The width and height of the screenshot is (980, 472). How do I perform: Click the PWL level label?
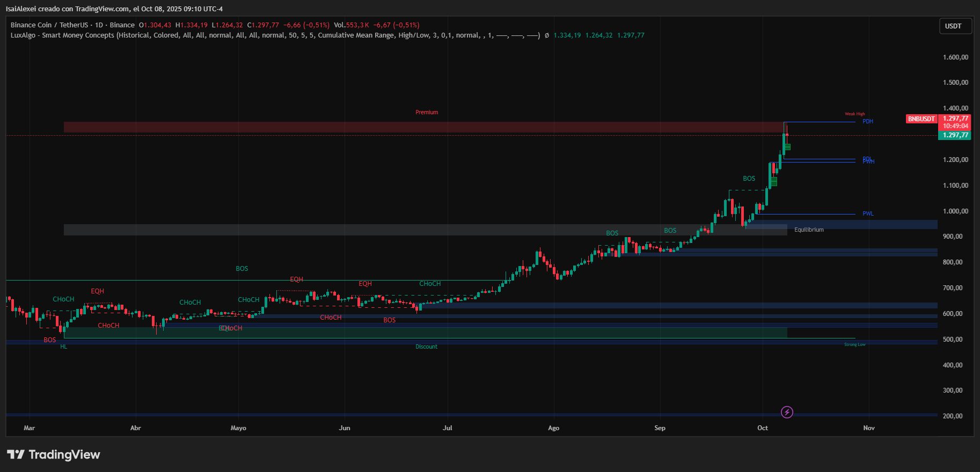pos(868,213)
